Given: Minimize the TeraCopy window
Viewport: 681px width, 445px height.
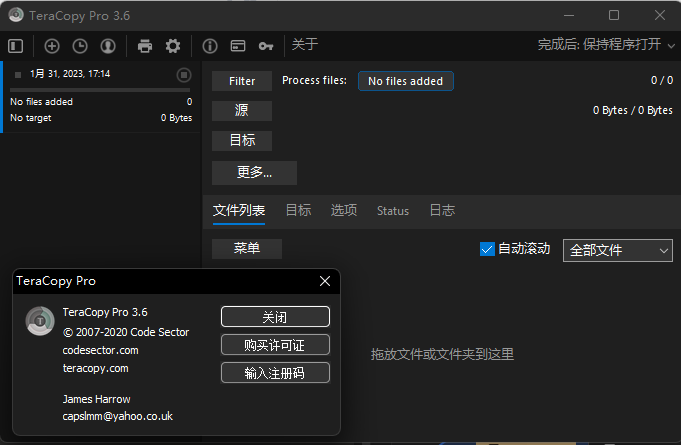Looking at the screenshot, I should pos(569,15).
